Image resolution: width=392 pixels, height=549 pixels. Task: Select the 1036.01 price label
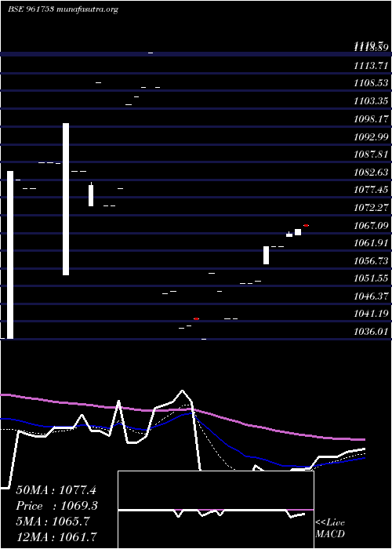pyautogui.click(x=371, y=331)
